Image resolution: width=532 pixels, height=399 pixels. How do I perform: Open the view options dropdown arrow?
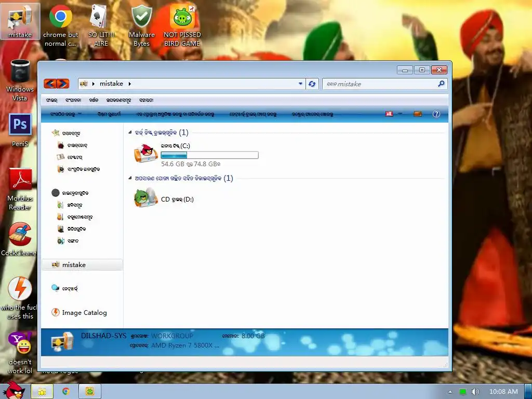[x=400, y=114]
